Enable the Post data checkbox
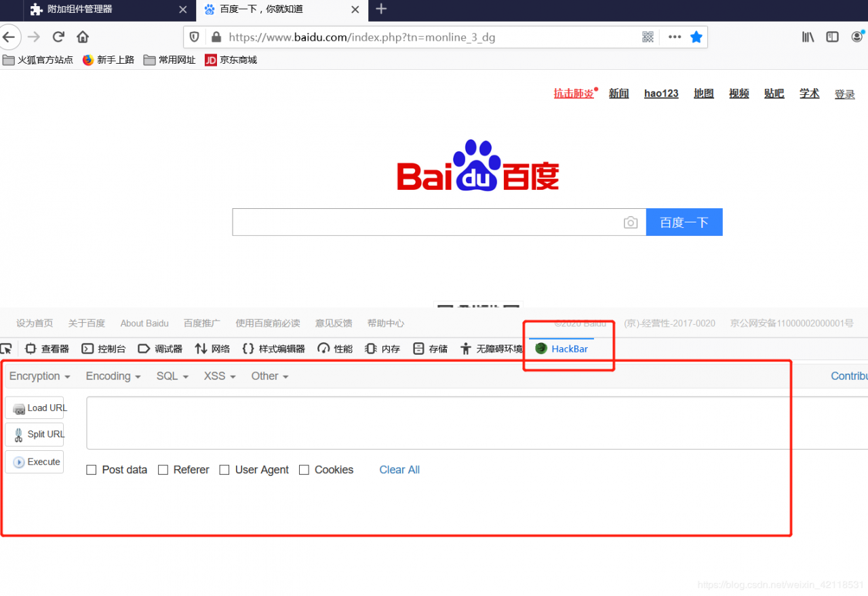This screenshot has height=596, width=868. tap(92, 470)
